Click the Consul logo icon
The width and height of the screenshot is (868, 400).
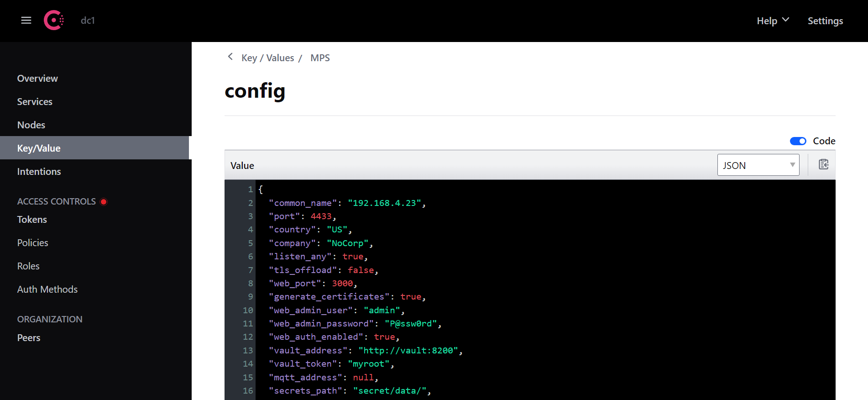[53, 21]
